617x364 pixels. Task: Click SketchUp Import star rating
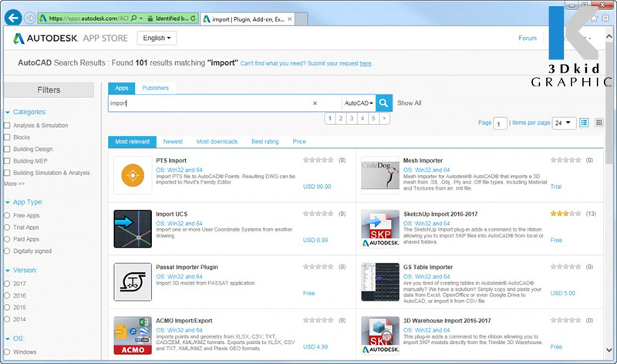pyautogui.click(x=565, y=214)
